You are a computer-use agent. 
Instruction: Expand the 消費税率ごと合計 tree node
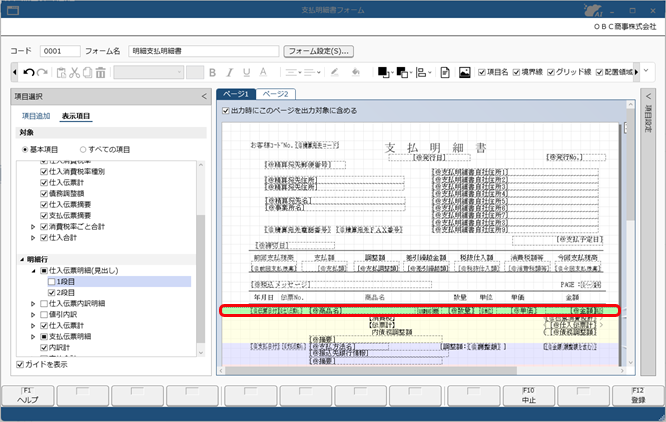coord(33,227)
